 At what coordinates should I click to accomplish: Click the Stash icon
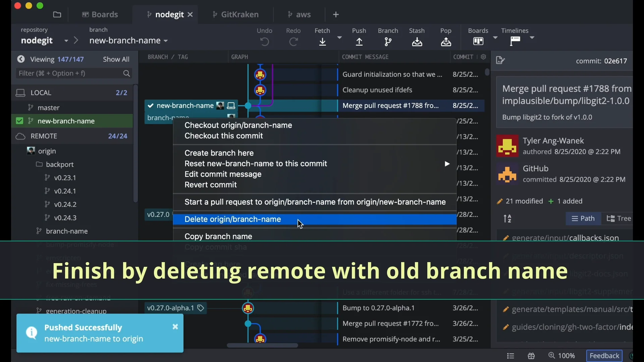417,42
